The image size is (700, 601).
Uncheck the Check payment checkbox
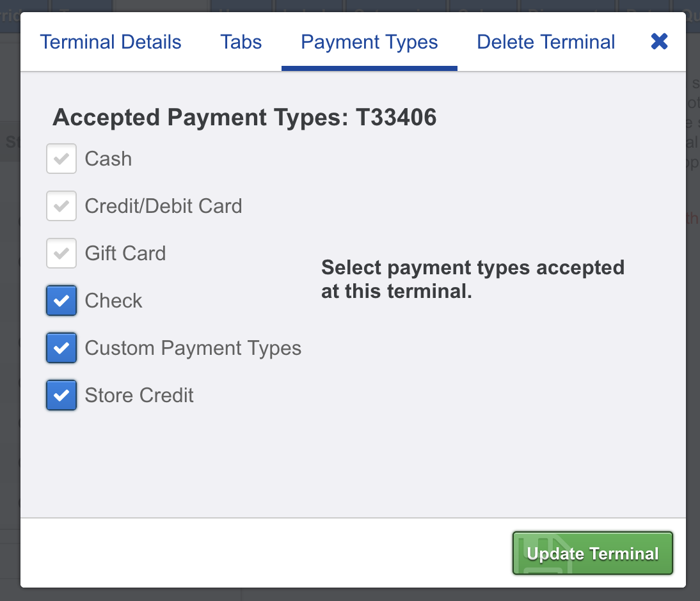[x=61, y=300]
